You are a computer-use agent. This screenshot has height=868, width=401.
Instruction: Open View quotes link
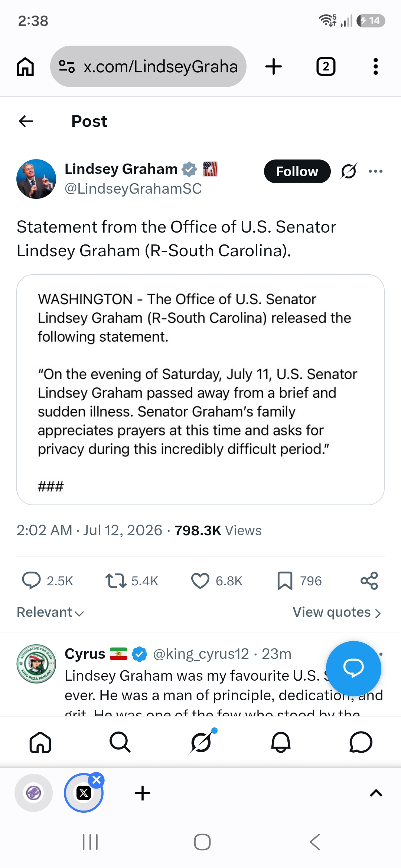(x=337, y=612)
